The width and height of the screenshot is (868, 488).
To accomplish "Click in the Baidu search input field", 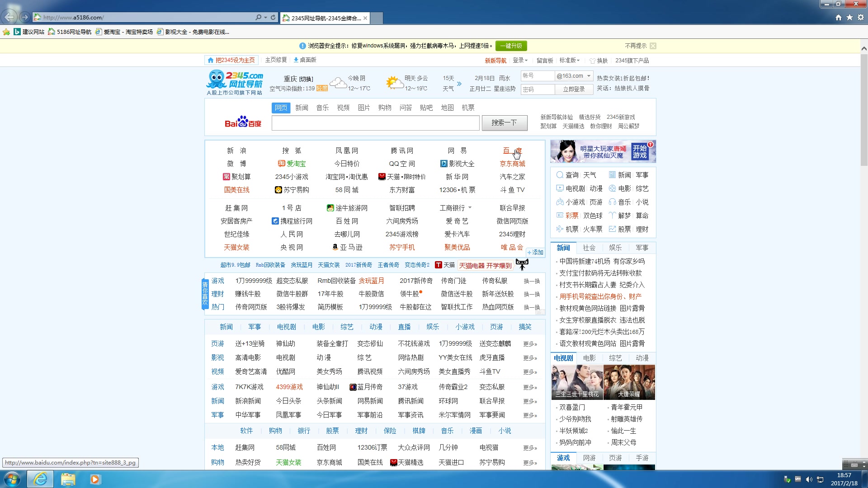I will point(375,123).
